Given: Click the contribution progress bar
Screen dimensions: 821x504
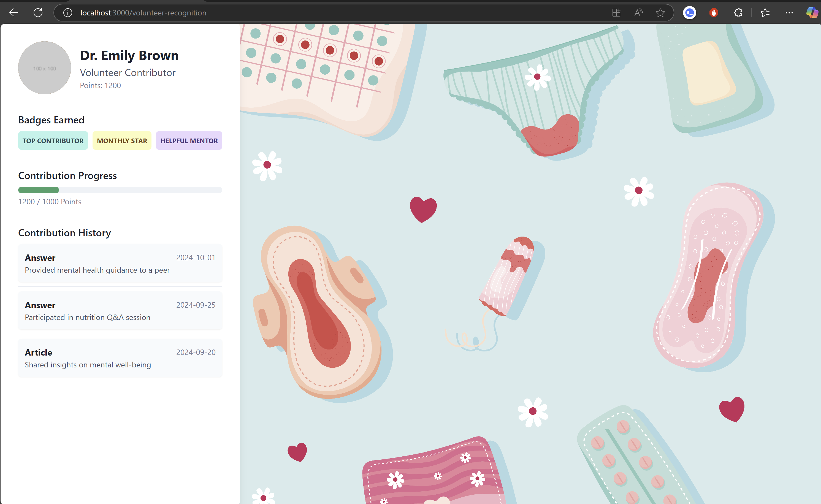Looking at the screenshot, I should (x=120, y=190).
